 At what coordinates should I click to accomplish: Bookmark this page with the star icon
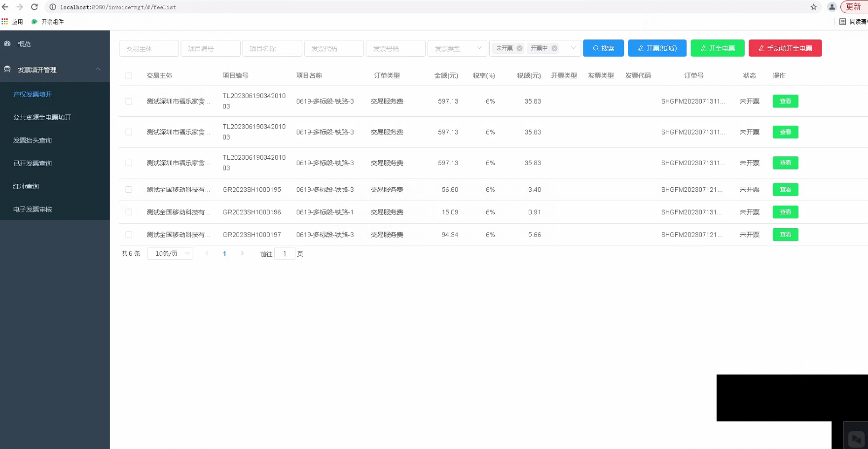(814, 7)
